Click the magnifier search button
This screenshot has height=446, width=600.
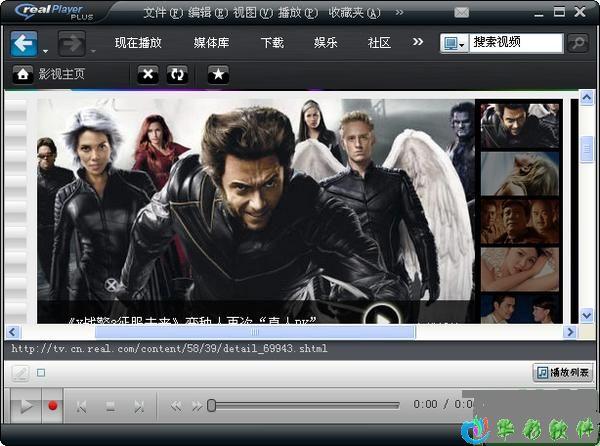tap(577, 43)
